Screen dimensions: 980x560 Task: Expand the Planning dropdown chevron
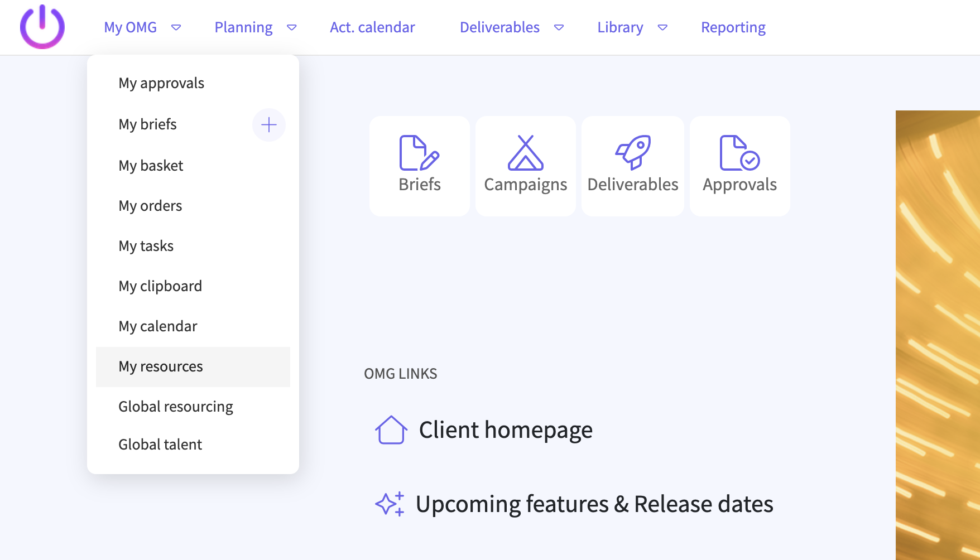[x=291, y=27]
